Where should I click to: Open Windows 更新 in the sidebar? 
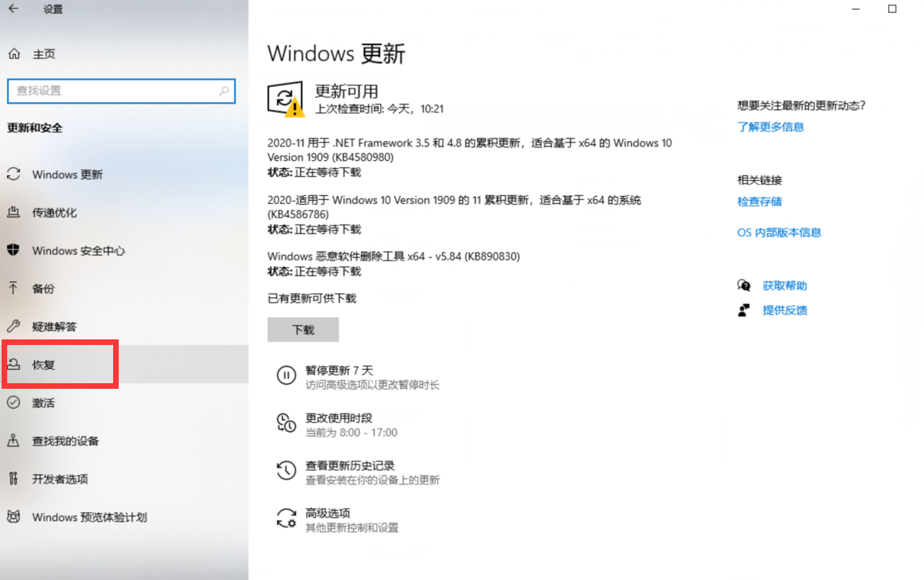coord(67,174)
